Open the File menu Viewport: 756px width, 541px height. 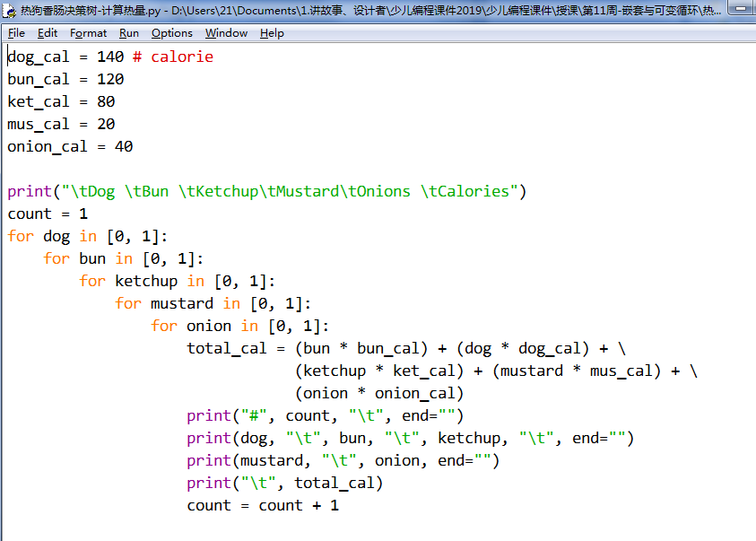16,33
